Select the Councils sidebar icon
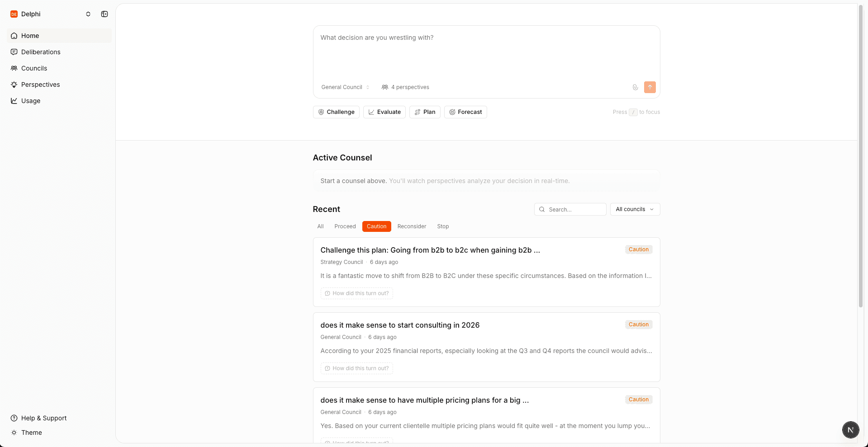Viewport: 868px width, 447px height. tap(14, 68)
